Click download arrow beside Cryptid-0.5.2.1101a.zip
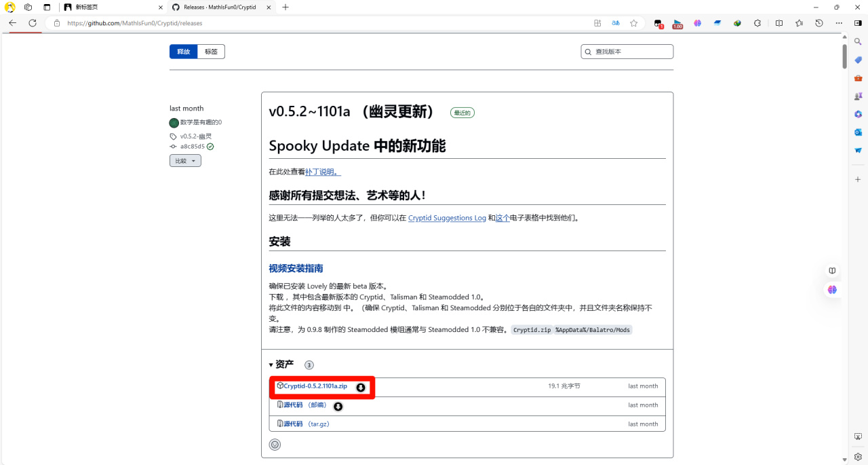The width and height of the screenshot is (868, 465). pos(361,388)
